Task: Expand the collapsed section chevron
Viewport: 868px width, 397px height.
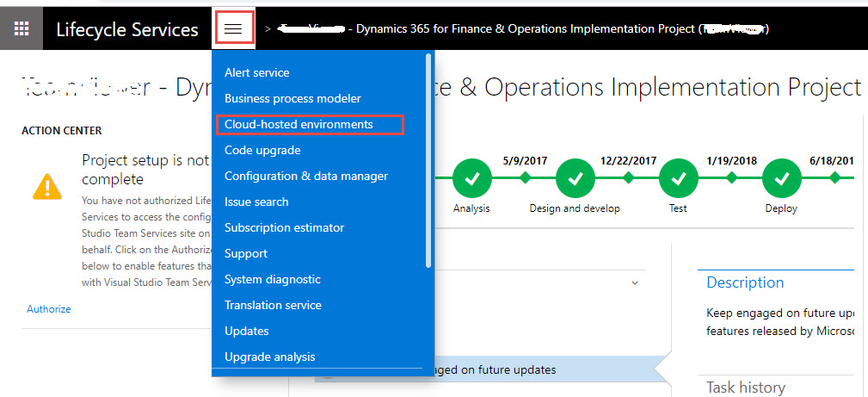Action: click(635, 282)
